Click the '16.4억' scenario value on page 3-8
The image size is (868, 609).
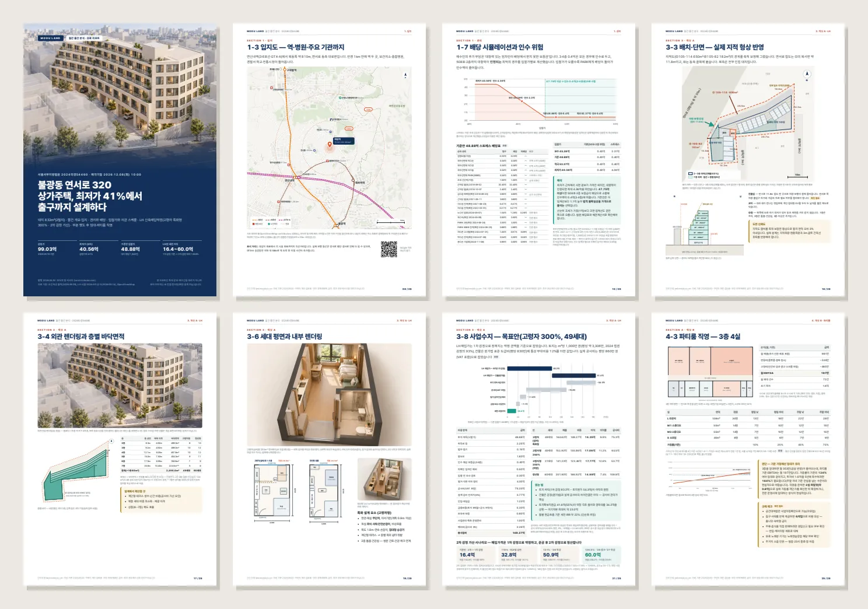(x=467, y=555)
